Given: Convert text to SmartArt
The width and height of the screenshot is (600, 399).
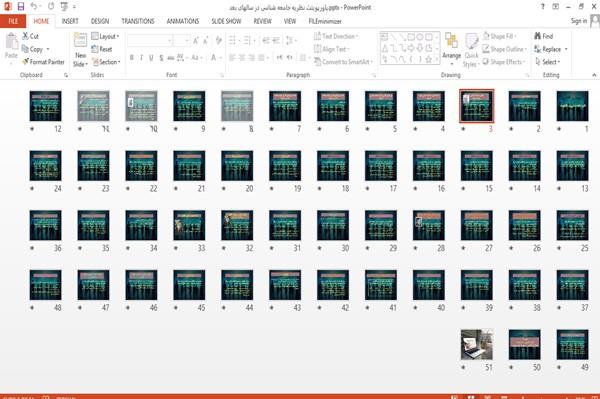Looking at the screenshot, I should tap(343, 62).
